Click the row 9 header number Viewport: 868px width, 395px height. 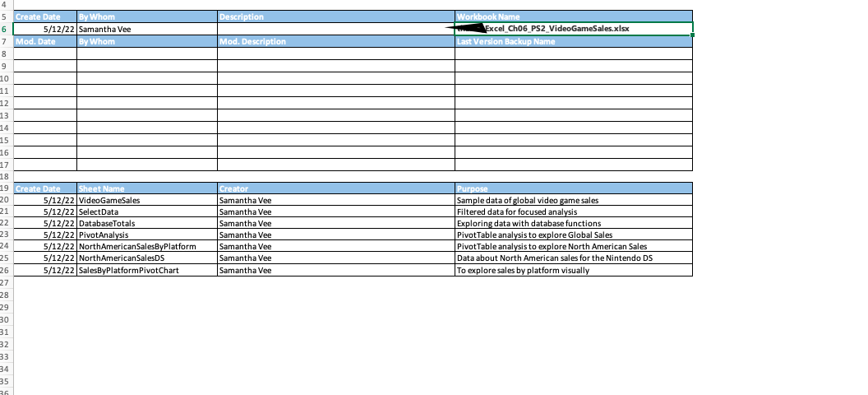[x=6, y=66]
